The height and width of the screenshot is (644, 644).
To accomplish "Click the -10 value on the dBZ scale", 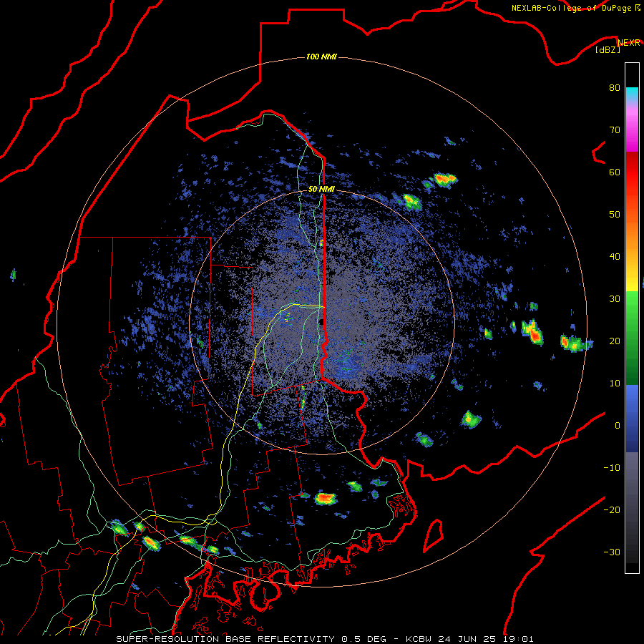I will [612, 467].
